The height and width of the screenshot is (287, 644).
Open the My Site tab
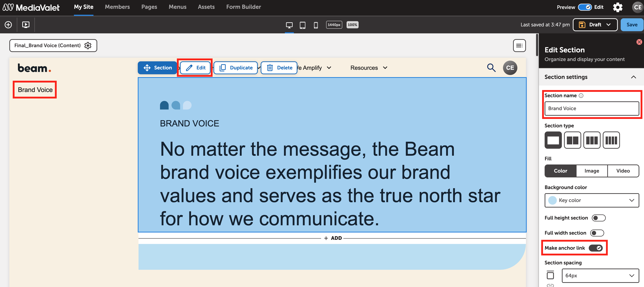pos(83,7)
